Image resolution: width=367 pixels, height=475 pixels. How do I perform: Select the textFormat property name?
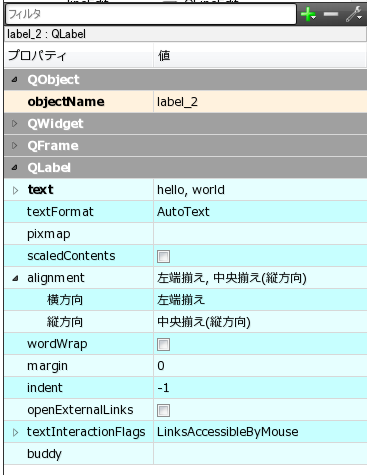click(60, 212)
